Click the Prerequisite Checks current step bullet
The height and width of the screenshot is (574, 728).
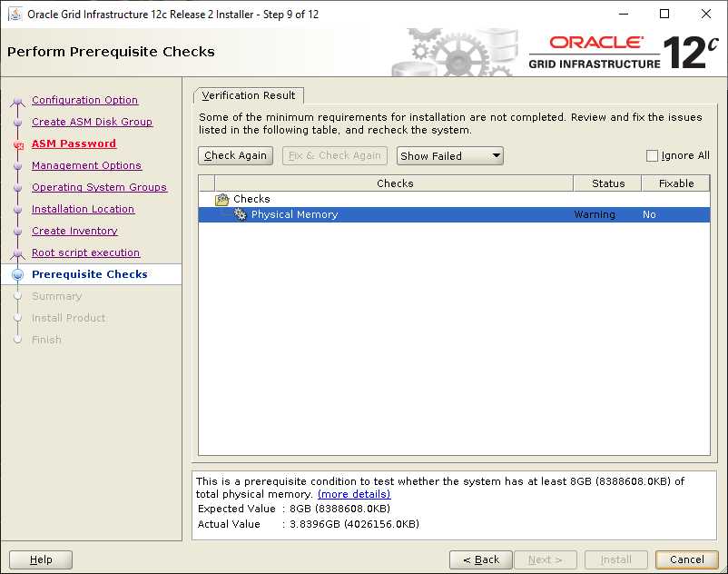click(17, 274)
